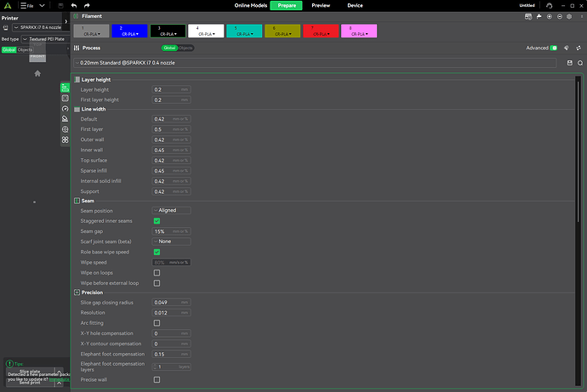Open the process preset dropdown 0.20mm Standard

[315, 63]
